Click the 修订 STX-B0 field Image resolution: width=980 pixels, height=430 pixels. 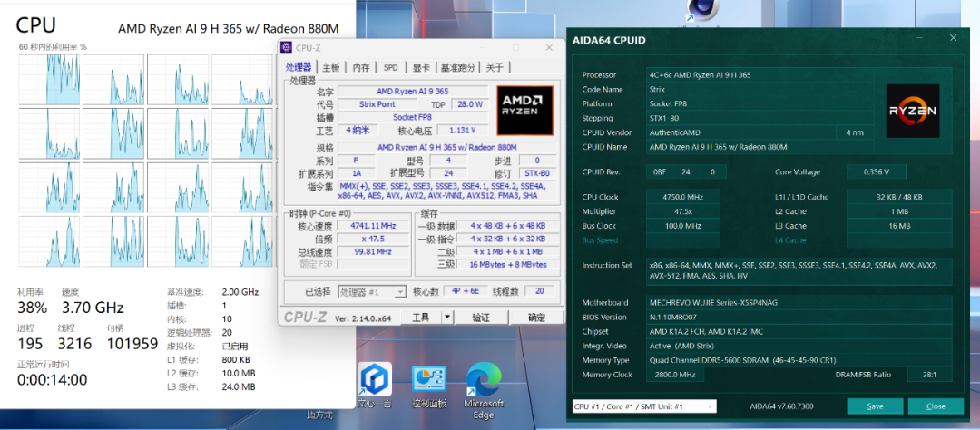click(536, 173)
